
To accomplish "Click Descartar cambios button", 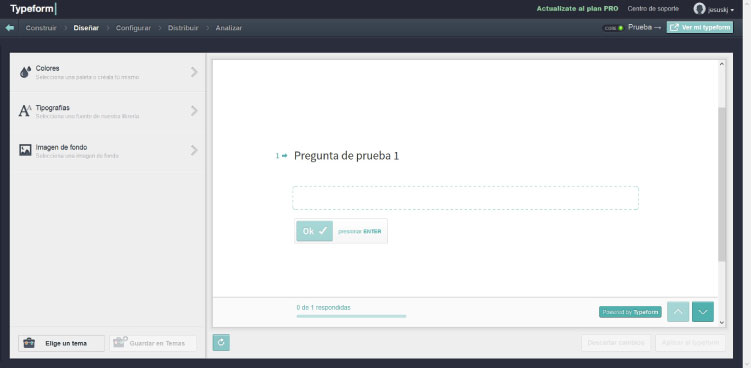I will click(616, 343).
